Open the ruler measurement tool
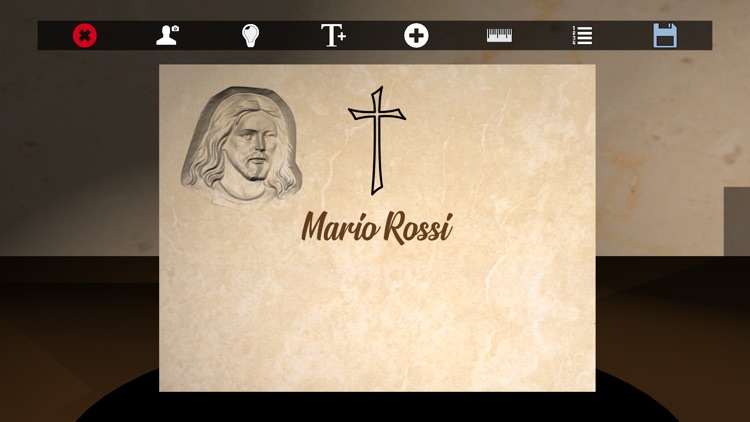This screenshot has height=422, width=750. point(499,35)
